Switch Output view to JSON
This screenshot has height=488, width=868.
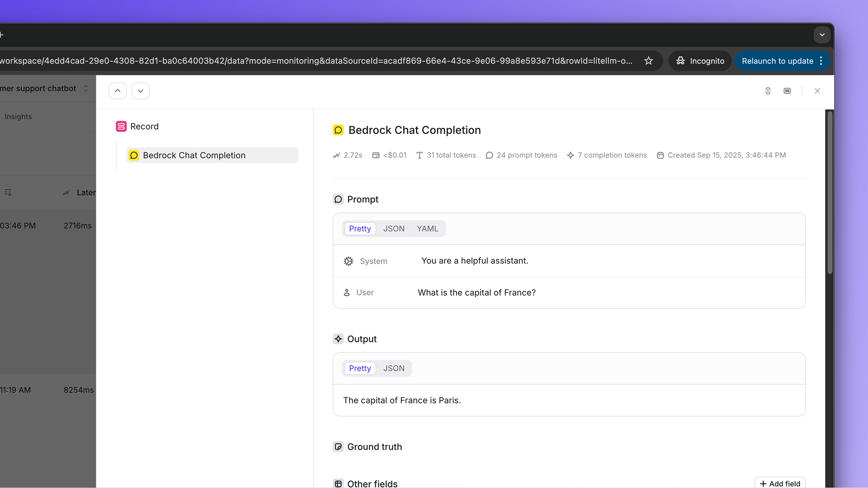click(x=394, y=369)
